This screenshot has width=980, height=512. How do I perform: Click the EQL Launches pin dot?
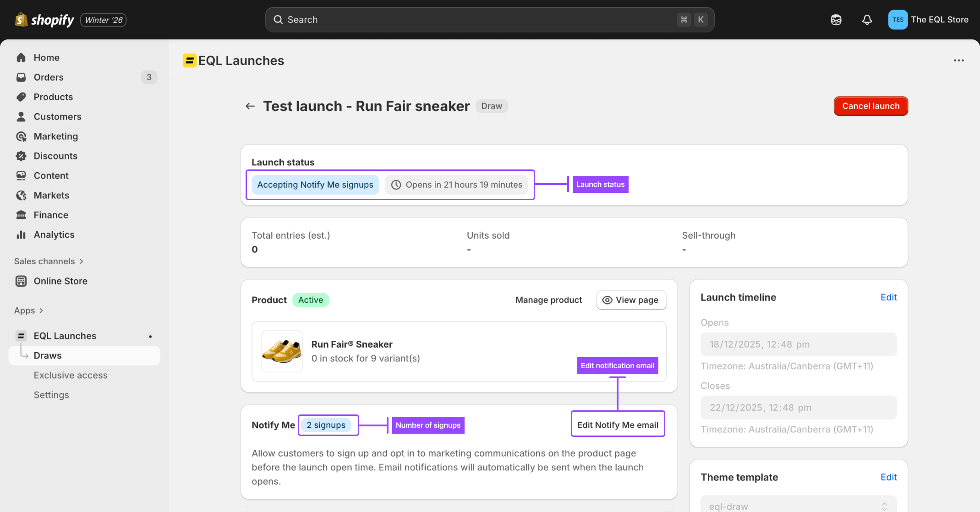pyautogui.click(x=150, y=336)
